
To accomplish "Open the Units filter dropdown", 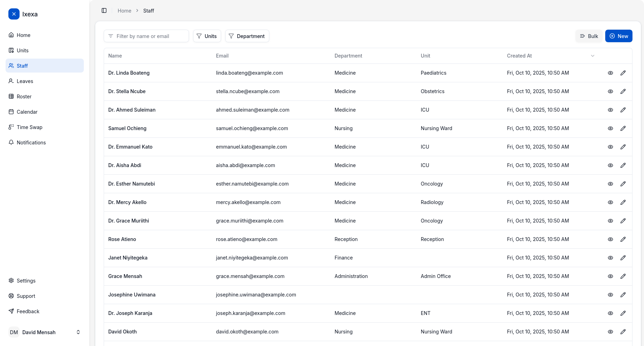I will [x=207, y=36].
